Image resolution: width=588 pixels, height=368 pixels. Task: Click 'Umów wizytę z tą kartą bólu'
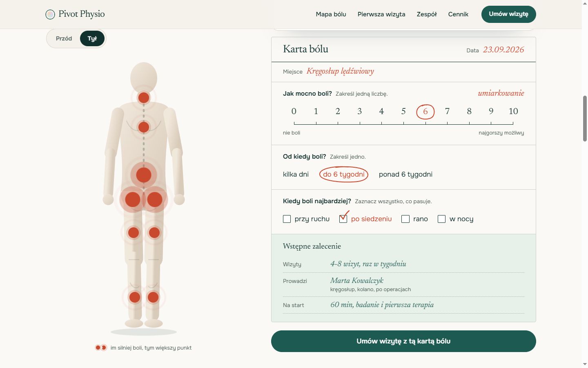click(x=403, y=341)
